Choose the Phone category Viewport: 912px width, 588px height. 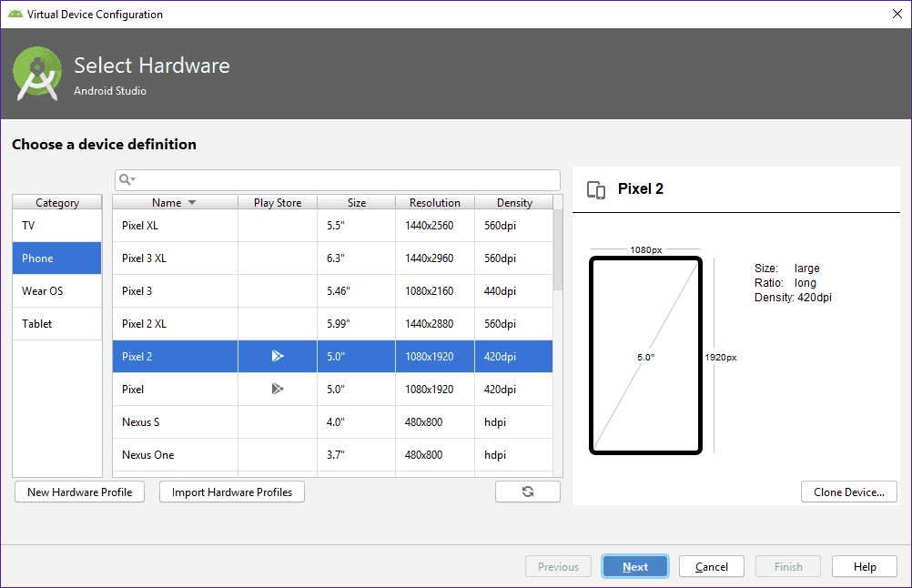(x=56, y=259)
